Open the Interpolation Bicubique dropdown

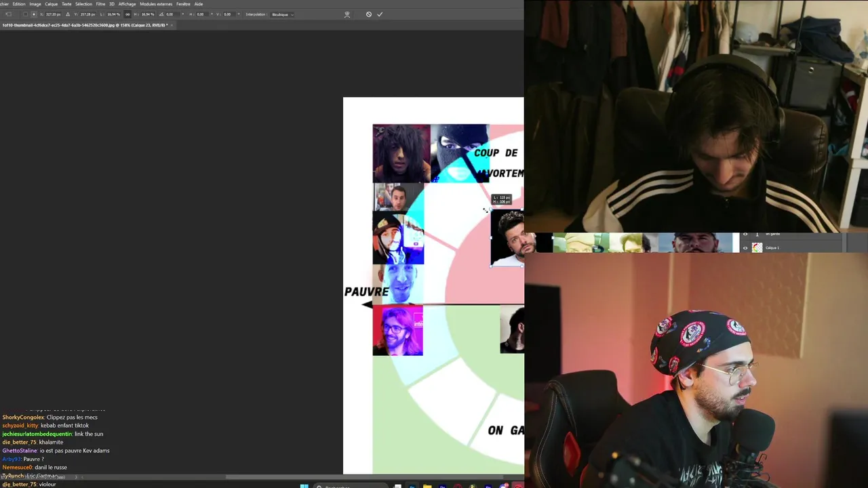pos(282,14)
